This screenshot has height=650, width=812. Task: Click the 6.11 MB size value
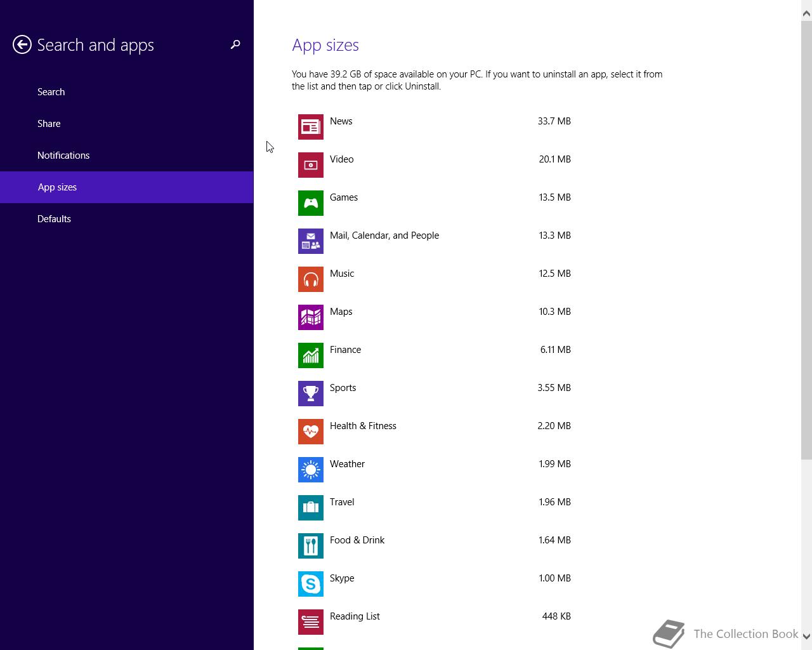click(x=556, y=350)
